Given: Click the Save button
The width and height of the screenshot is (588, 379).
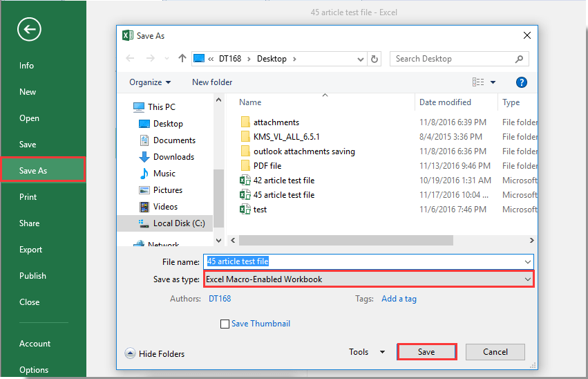Looking at the screenshot, I should [x=426, y=352].
